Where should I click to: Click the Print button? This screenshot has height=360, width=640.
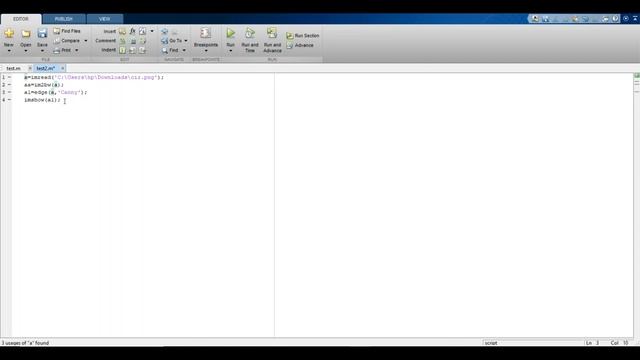coord(63,50)
